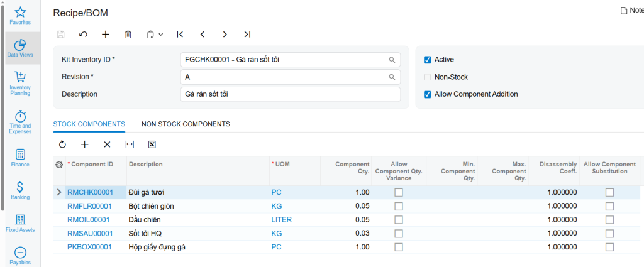Select the 'Hộp giấy đựng gà' description cell

click(197, 247)
